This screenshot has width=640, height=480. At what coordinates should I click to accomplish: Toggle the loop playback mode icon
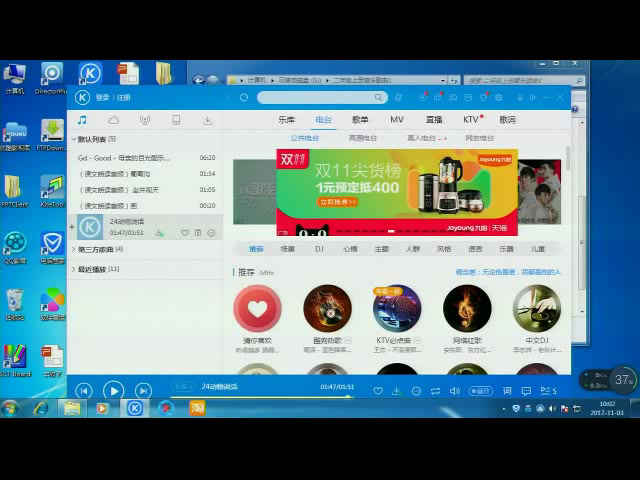435,391
